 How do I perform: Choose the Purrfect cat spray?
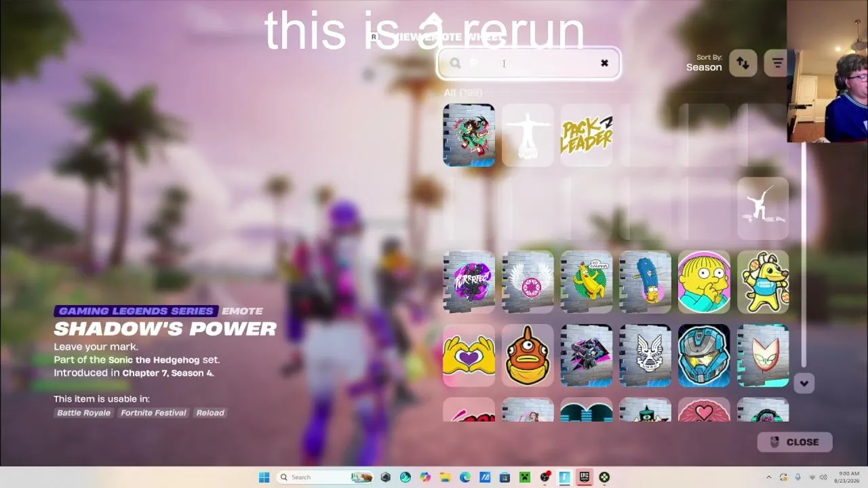[469, 282]
